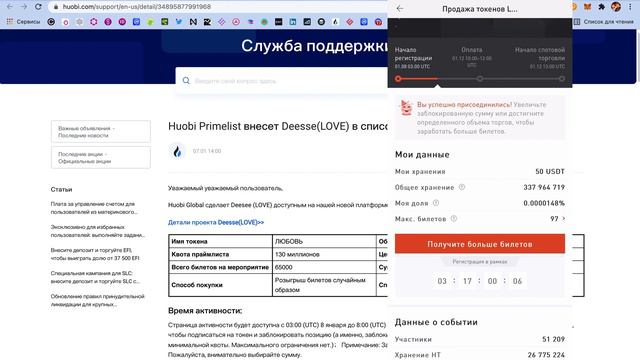Click the Huobi flame author logo
The height and width of the screenshot is (360, 640).
click(177, 151)
